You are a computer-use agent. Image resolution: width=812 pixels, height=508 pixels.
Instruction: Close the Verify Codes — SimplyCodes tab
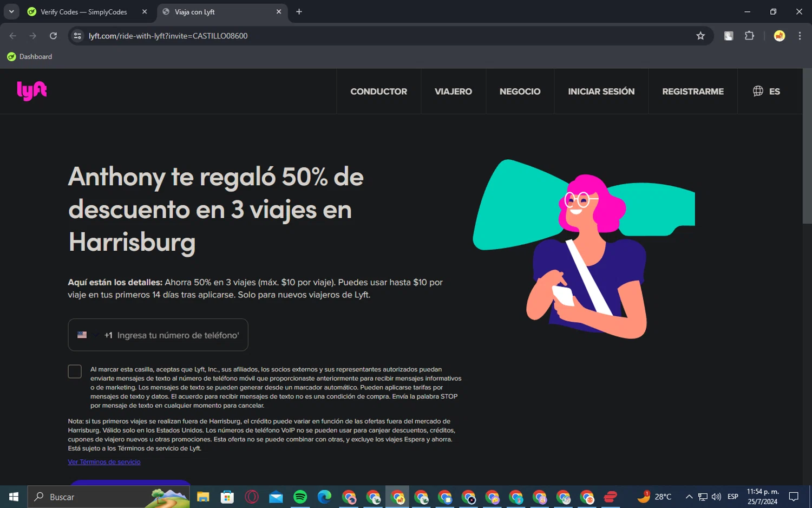145,11
